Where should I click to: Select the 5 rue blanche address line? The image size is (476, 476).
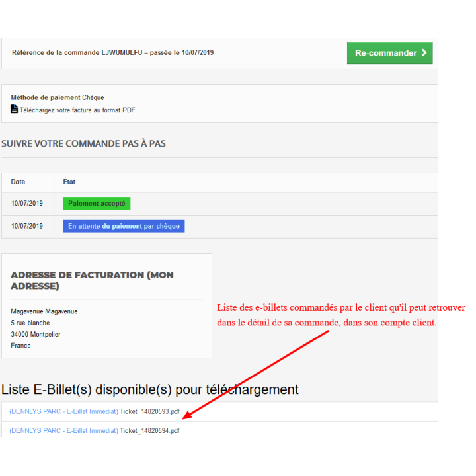tap(30, 323)
